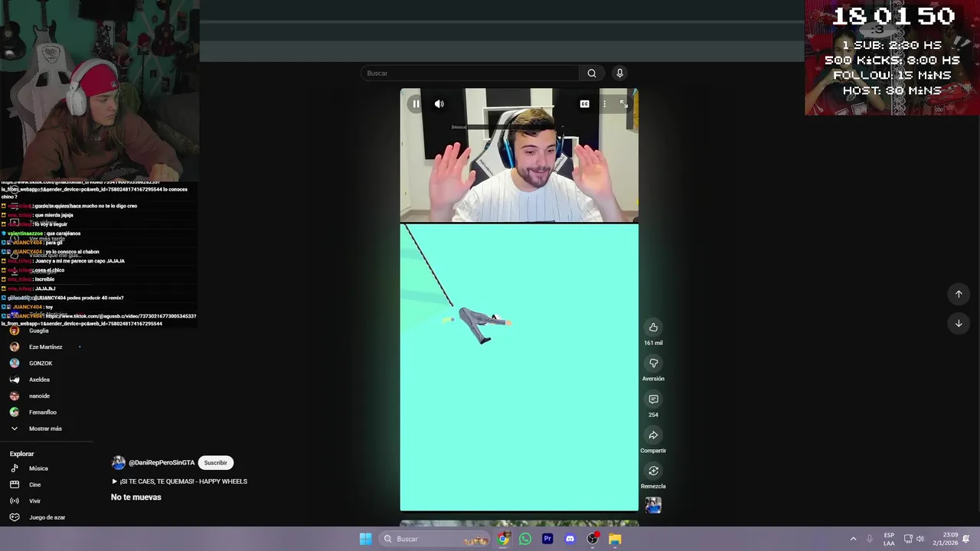This screenshot has height=551, width=980.
Task: Dislike the Short (Aversión)
Action: point(653,364)
